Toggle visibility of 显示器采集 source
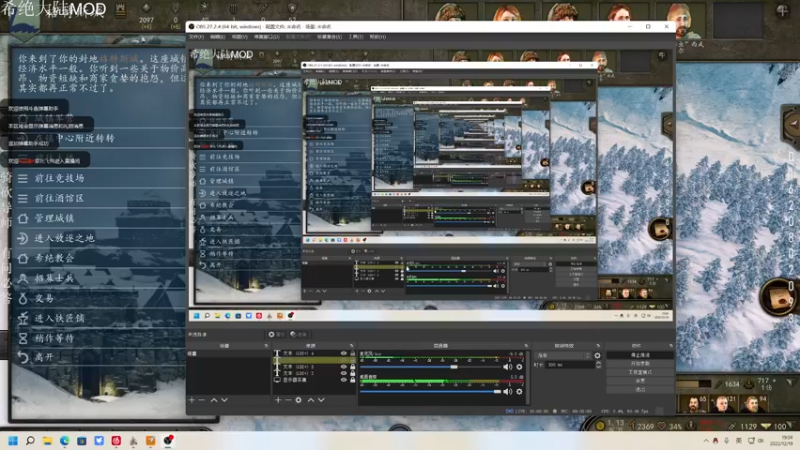Image resolution: width=800 pixels, height=450 pixels. coord(343,380)
